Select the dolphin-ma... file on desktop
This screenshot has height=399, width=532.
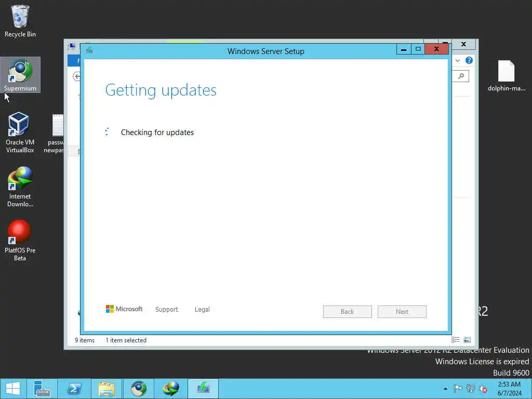506,75
